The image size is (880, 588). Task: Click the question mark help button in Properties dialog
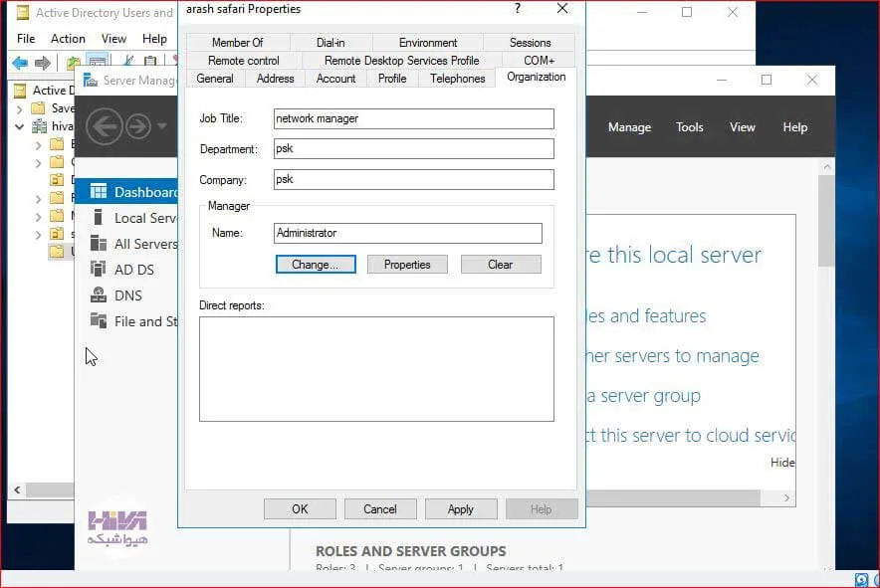[x=517, y=8]
